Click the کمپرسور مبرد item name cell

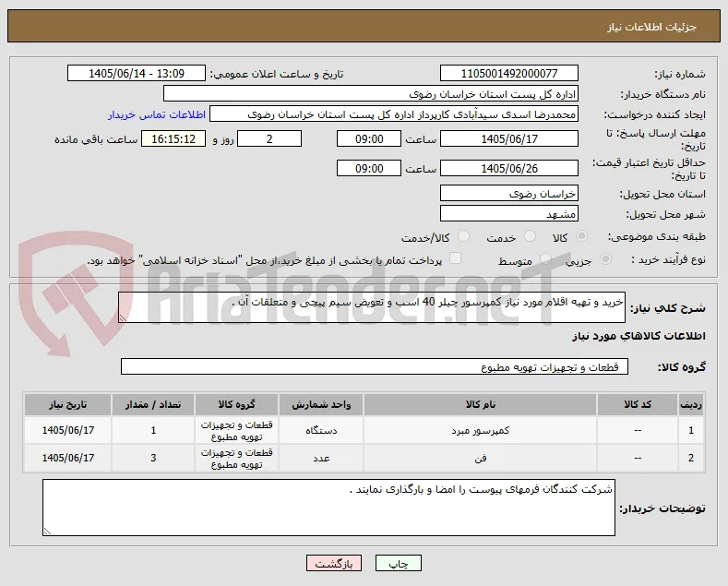point(480,430)
